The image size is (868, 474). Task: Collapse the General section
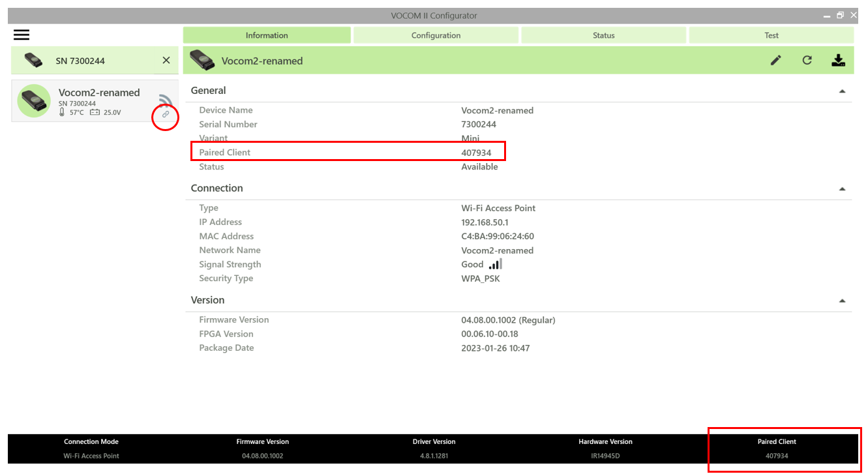tap(842, 91)
